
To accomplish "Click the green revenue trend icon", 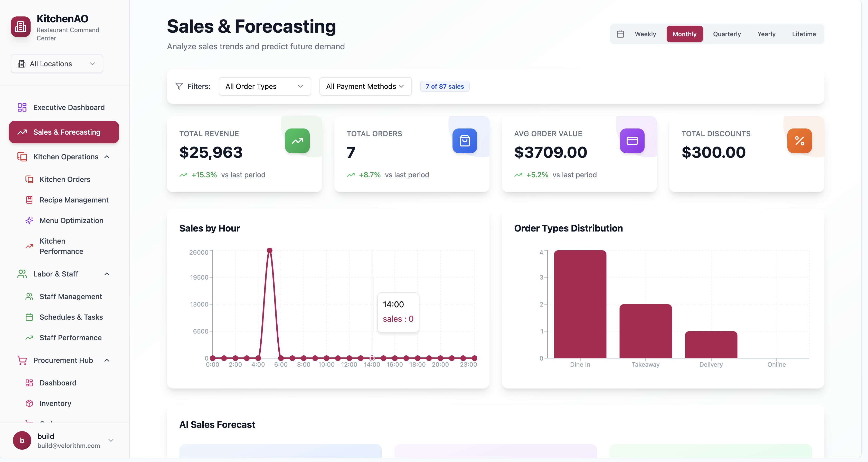I will [297, 141].
